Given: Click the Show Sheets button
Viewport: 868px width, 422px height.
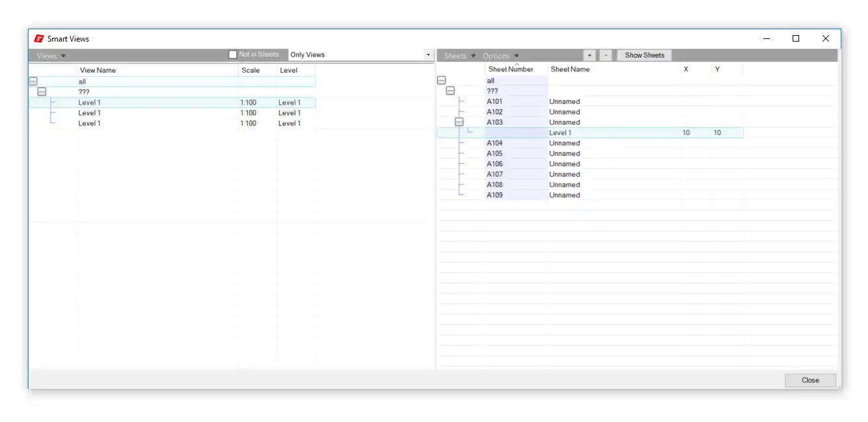Looking at the screenshot, I should click(645, 55).
